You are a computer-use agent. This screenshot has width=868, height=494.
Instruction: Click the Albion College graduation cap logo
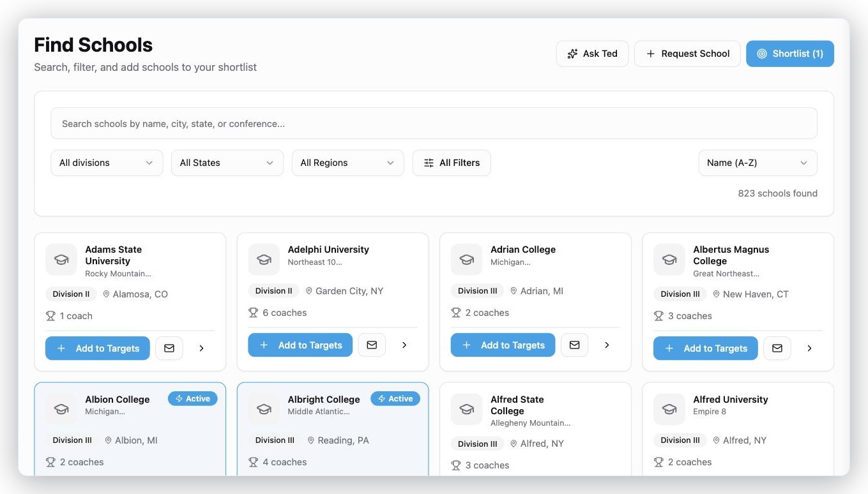(x=61, y=409)
